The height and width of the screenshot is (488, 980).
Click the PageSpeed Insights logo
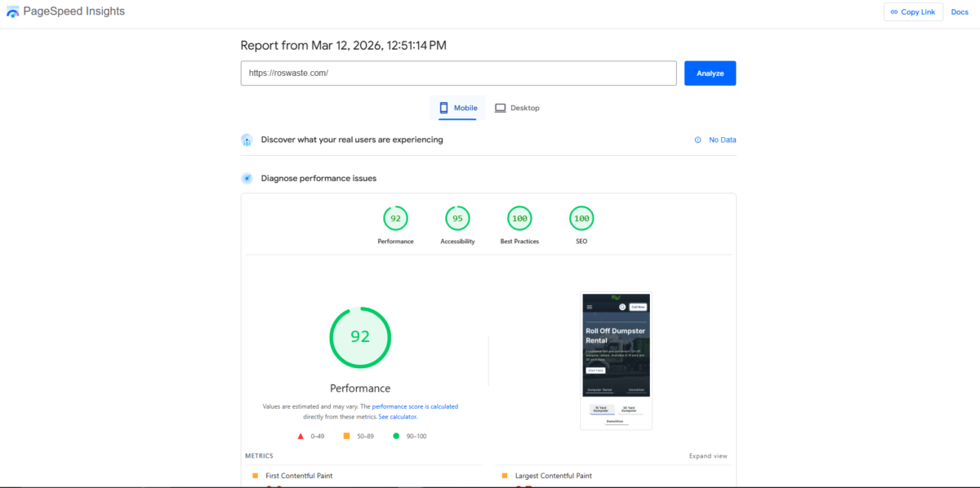[12, 11]
